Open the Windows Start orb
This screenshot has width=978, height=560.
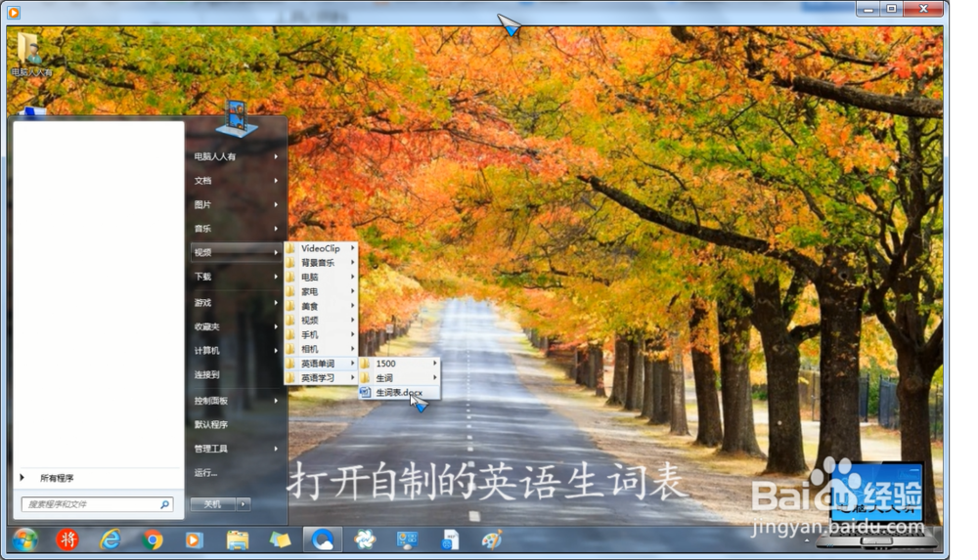tap(25, 539)
